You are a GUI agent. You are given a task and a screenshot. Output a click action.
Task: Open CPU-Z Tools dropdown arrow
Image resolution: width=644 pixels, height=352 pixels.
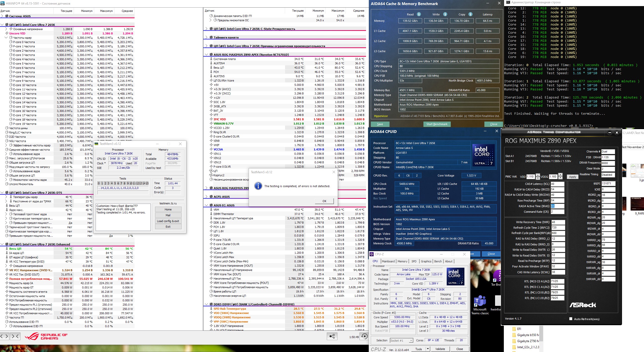(x=428, y=349)
